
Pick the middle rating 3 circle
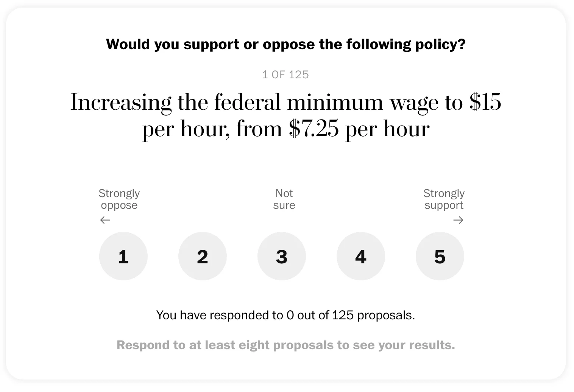pyautogui.click(x=282, y=257)
